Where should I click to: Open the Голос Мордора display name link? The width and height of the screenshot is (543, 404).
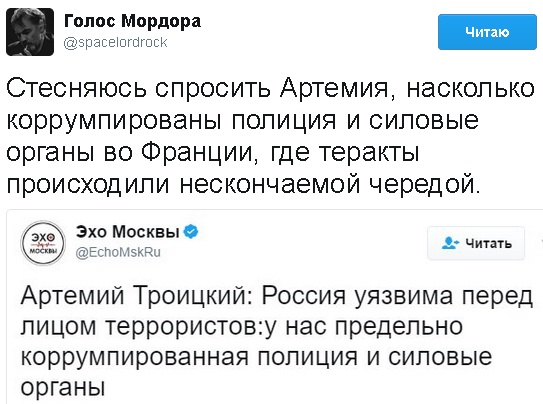[132, 21]
